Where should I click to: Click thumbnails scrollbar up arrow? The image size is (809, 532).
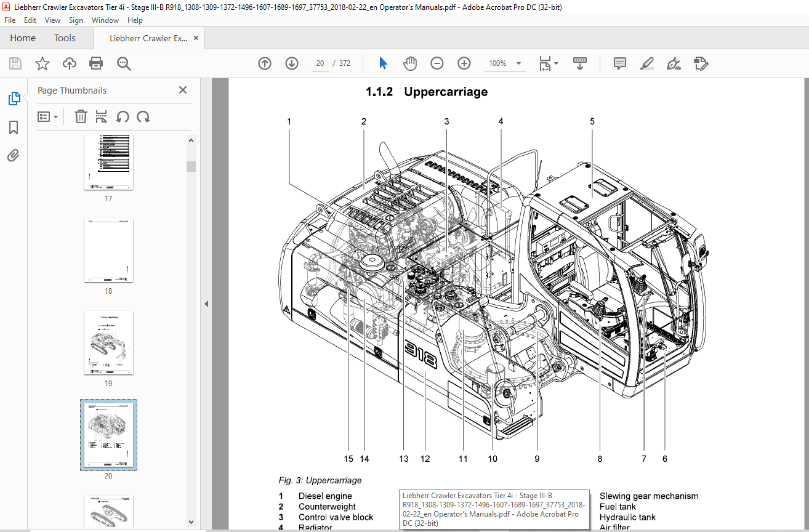tap(191, 140)
